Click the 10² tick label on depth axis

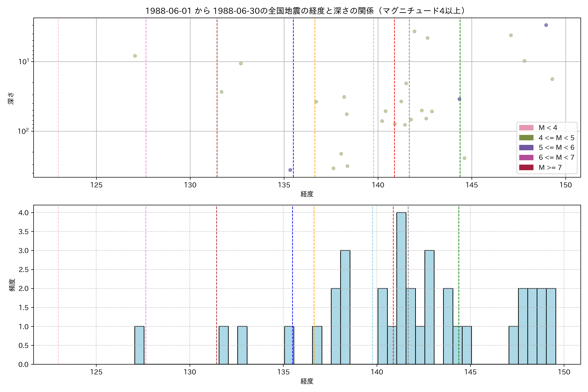tap(23, 131)
